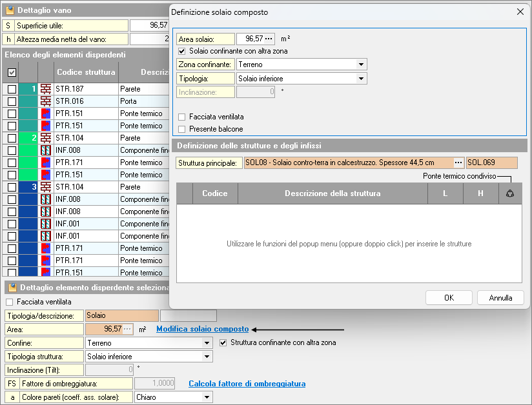Expand the Tipologia dropdown in dialog
Viewport: 532px width, 405px height.
[360, 79]
